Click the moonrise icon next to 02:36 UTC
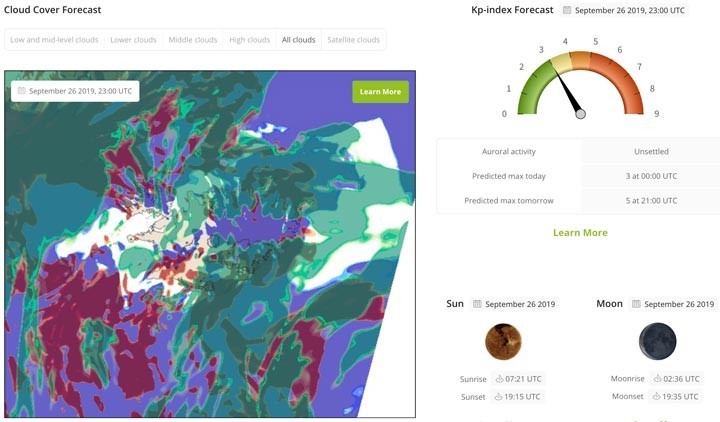The image size is (720, 422). pos(657,380)
